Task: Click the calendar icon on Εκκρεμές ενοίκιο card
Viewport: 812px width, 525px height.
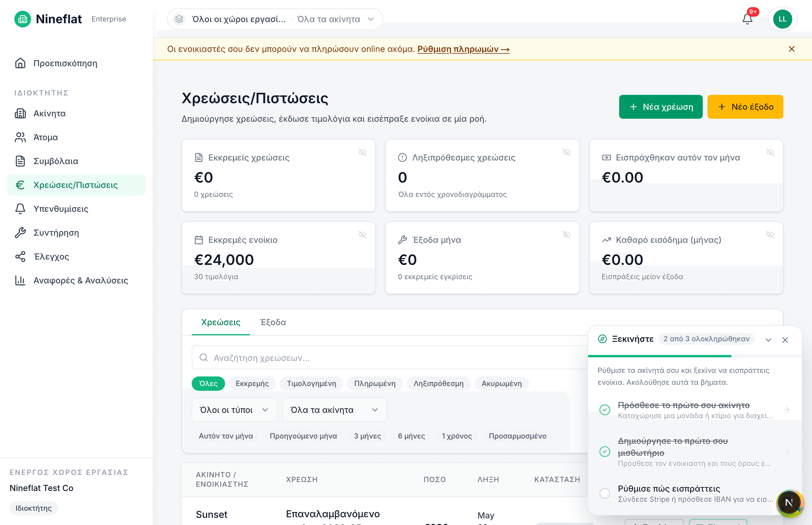Action: tap(199, 240)
